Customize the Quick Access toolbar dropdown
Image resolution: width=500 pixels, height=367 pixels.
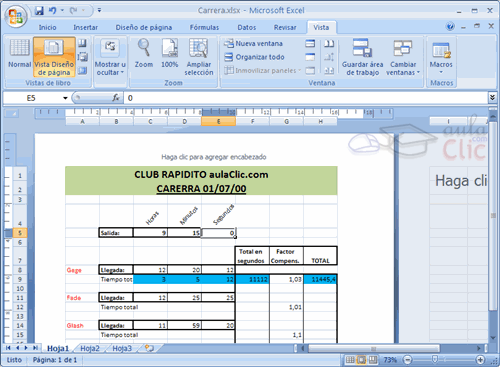(99, 11)
